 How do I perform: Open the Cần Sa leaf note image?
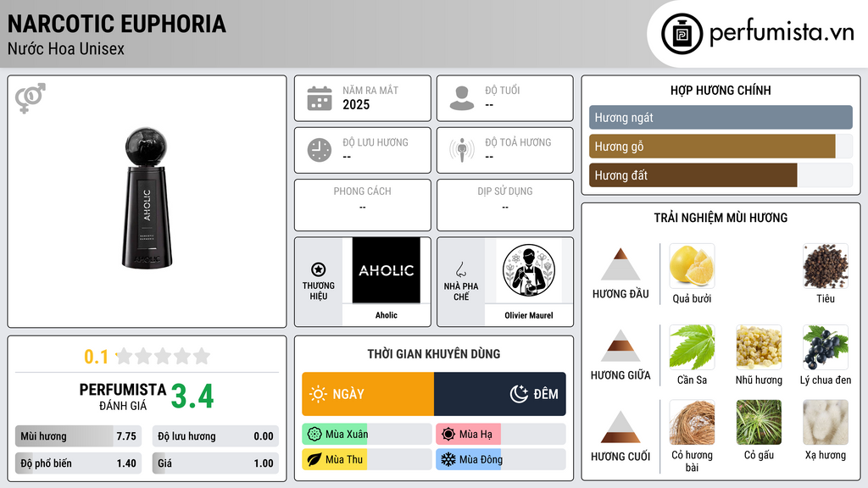[692, 347]
